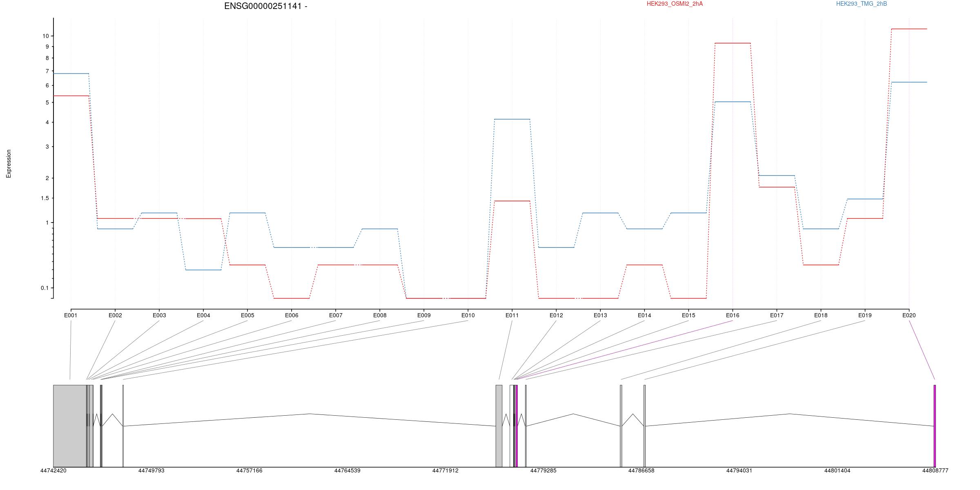Click exon label E017
This screenshot has width=980, height=490.
pyautogui.click(x=777, y=315)
